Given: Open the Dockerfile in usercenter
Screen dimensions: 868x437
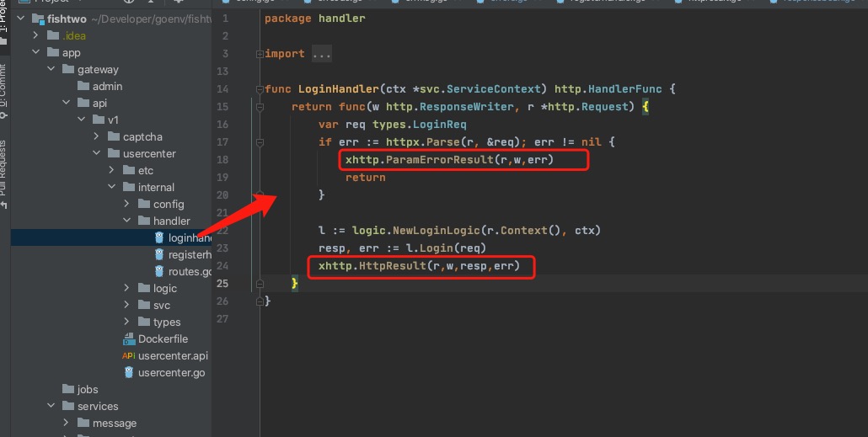Looking at the screenshot, I should 163,338.
